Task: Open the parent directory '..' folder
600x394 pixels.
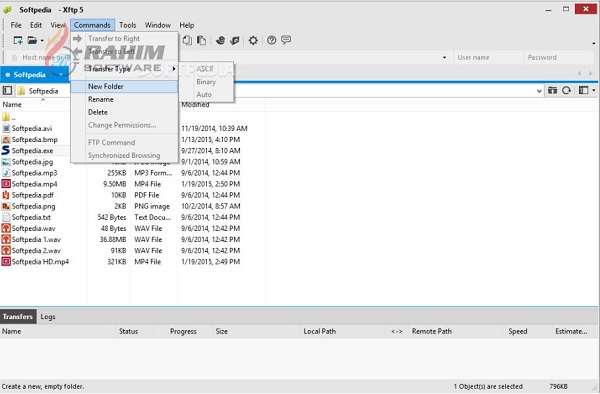Action: pyautogui.click(x=9, y=117)
